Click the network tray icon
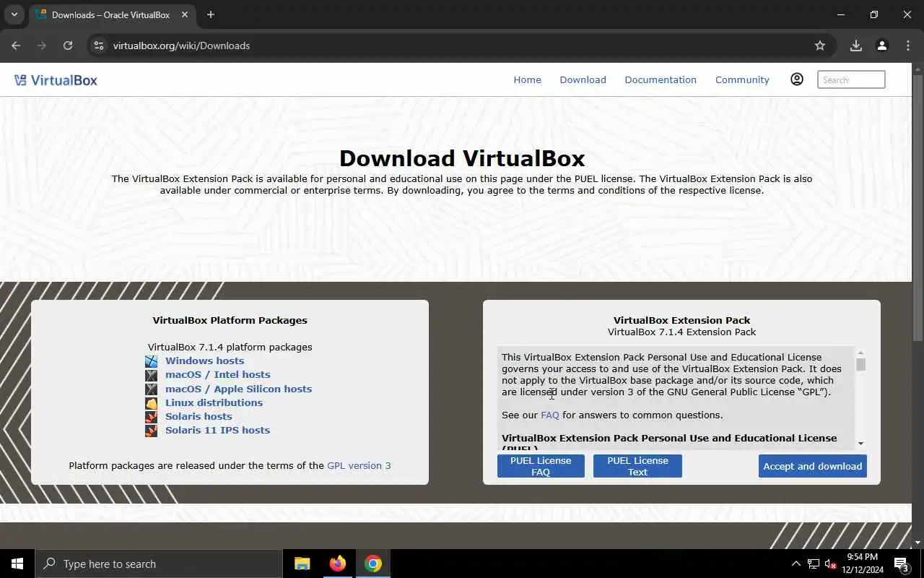Viewport: 924px width, 578px height. tap(814, 564)
